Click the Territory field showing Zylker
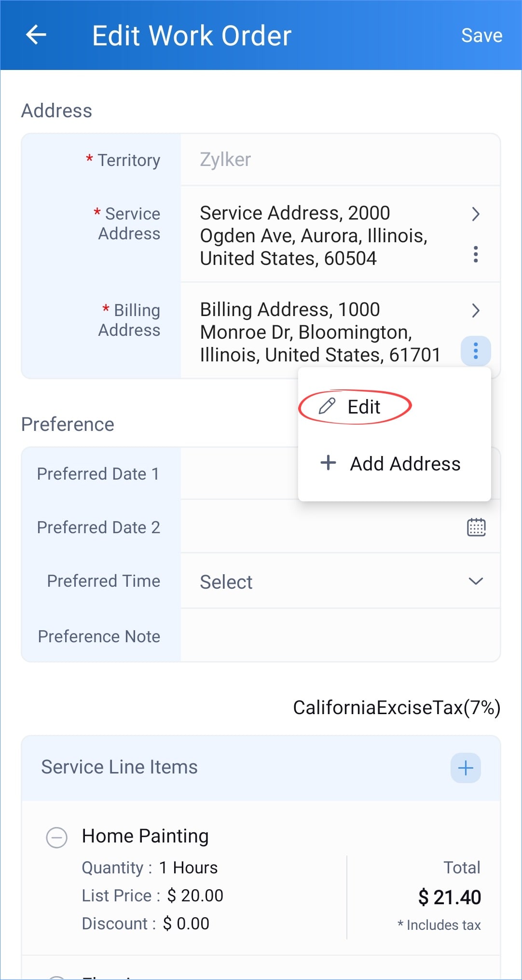The width and height of the screenshot is (522, 980). pos(340,160)
